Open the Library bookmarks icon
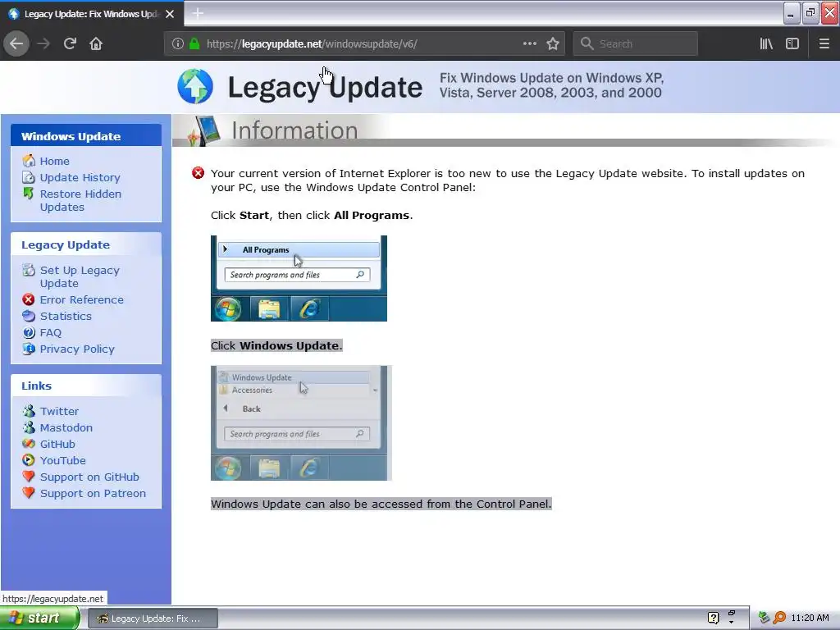The image size is (840, 630). tap(766, 44)
